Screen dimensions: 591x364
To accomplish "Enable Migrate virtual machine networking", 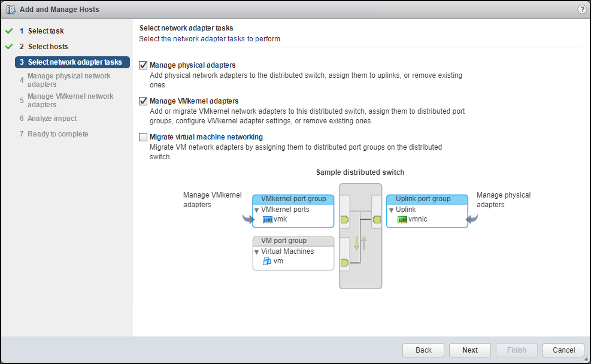I will tap(143, 136).
